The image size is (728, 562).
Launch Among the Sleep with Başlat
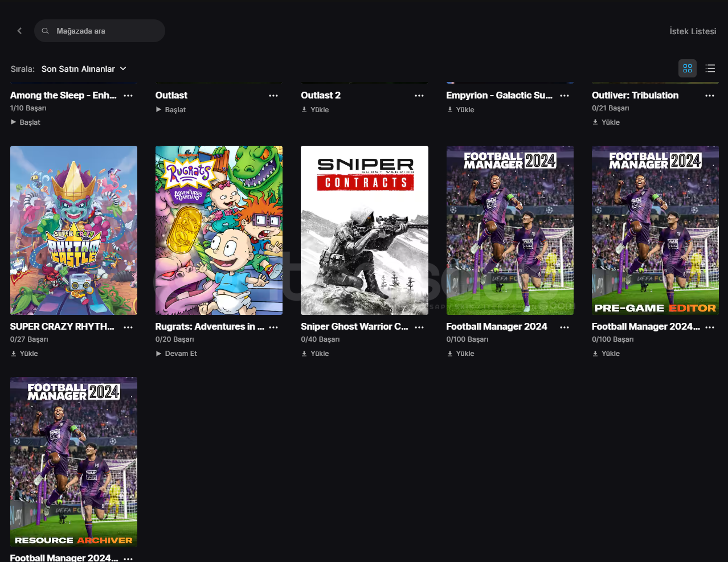25,122
